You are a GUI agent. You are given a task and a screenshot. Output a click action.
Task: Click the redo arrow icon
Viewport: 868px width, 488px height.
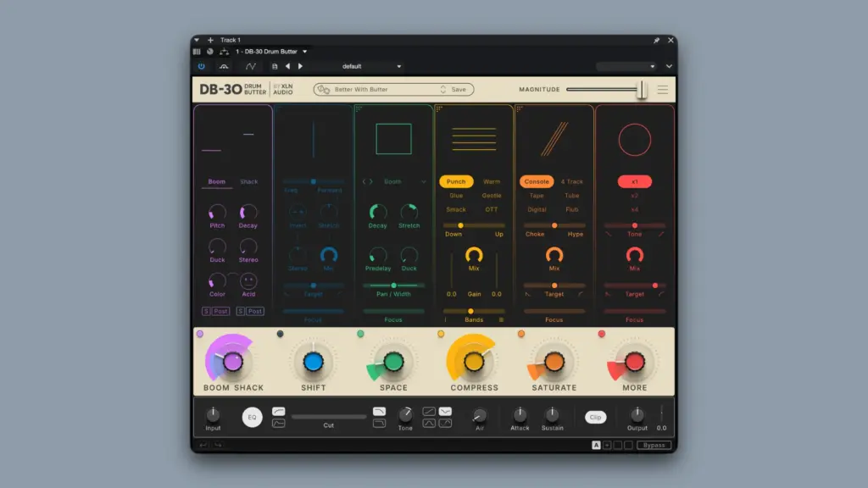pyautogui.click(x=218, y=444)
